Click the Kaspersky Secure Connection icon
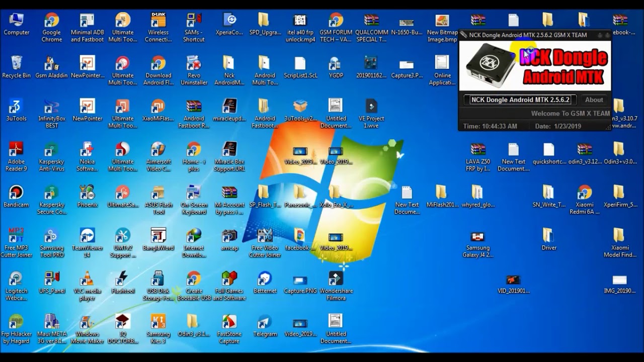This screenshot has width=644, height=362. click(52, 200)
